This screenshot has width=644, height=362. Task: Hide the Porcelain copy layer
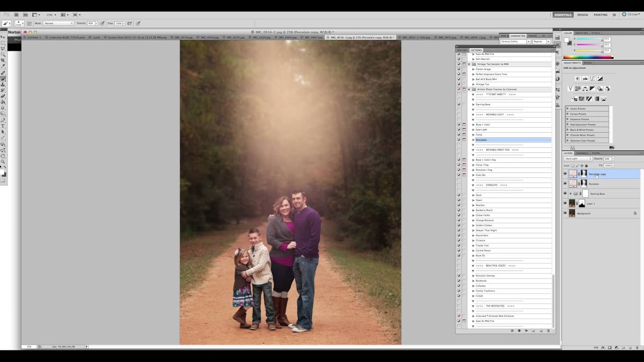[x=565, y=174]
